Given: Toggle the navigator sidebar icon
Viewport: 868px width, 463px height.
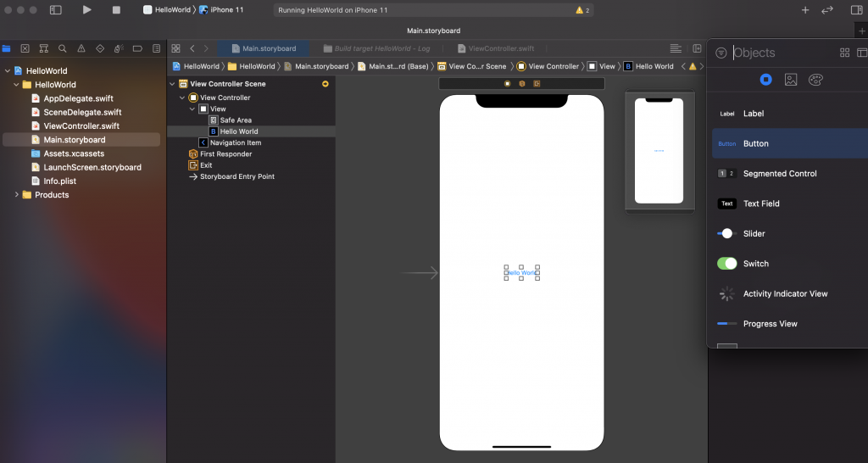Looking at the screenshot, I should [x=55, y=9].
